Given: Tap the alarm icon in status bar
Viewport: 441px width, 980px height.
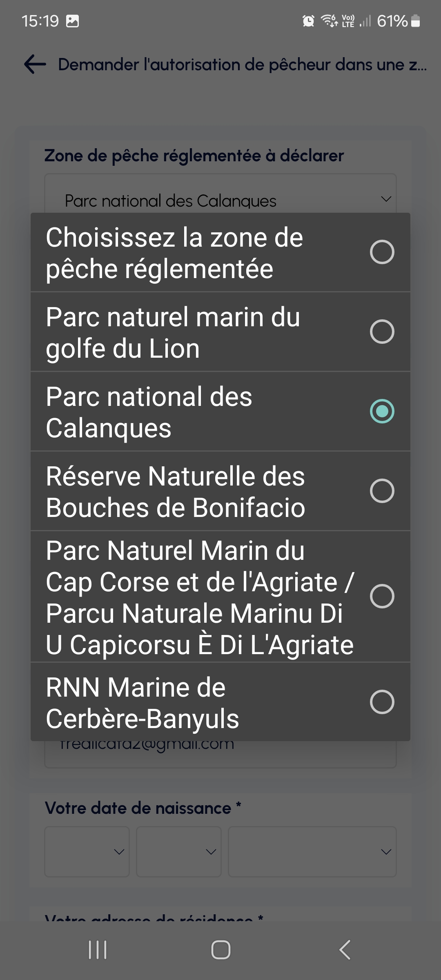Looking at the screenshot, I should [308, 21].
